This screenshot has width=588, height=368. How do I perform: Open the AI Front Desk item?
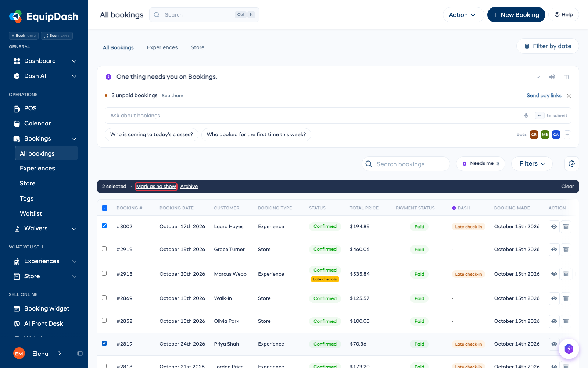pos(44,324)
